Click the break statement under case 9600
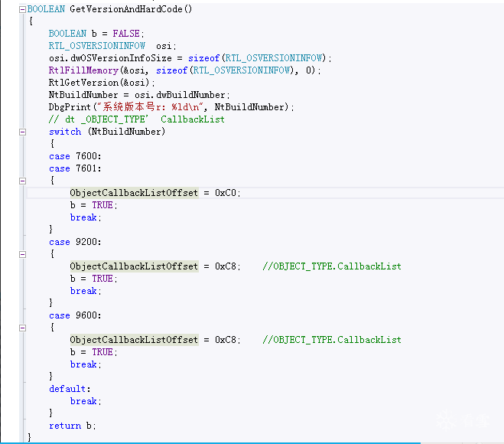Image resolution: width=504 pixels, height=444 pixels. 86,364
